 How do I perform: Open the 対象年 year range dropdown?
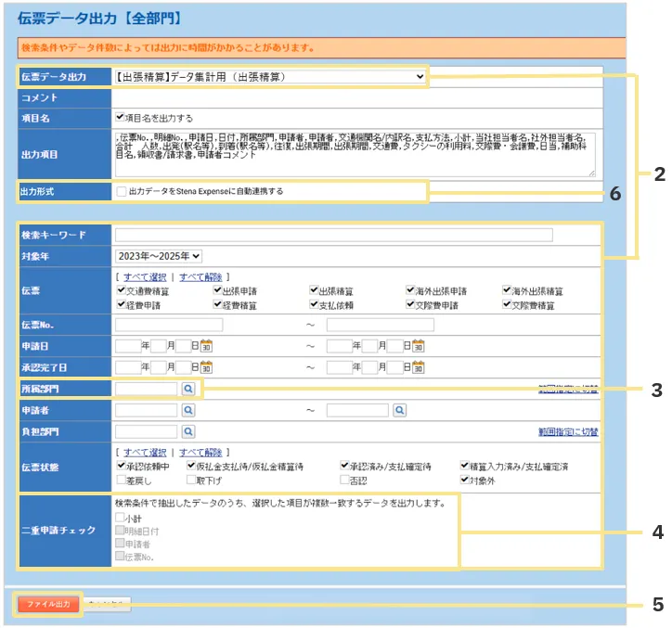click(x=159, y=256)
